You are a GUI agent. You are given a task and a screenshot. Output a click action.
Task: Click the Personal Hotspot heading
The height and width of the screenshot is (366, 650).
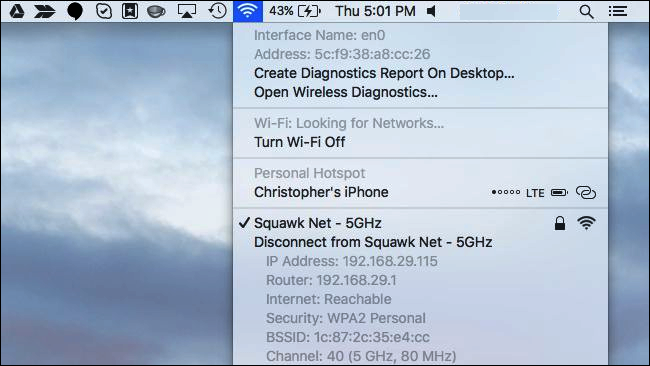click(309, 173)
